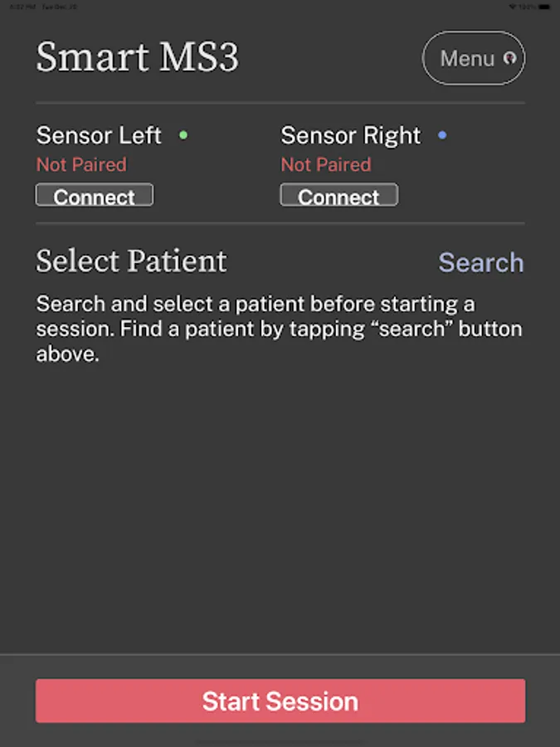Tap Search to find a patient
Screen dimensions: 560x747
(481, 262)
